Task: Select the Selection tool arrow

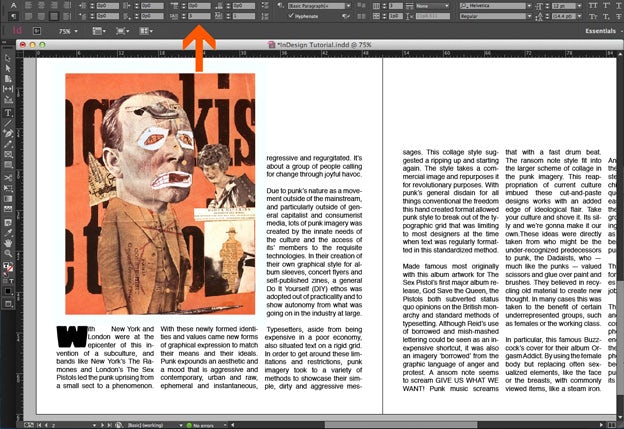Action: [8, 58]
